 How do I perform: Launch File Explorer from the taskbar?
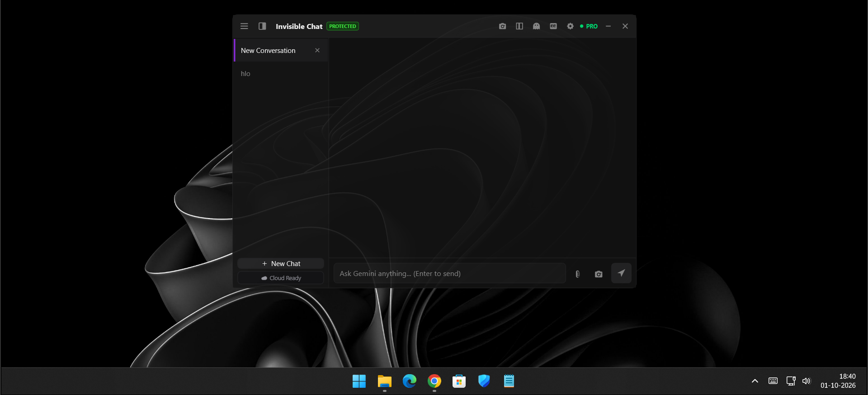pos(384,381)
